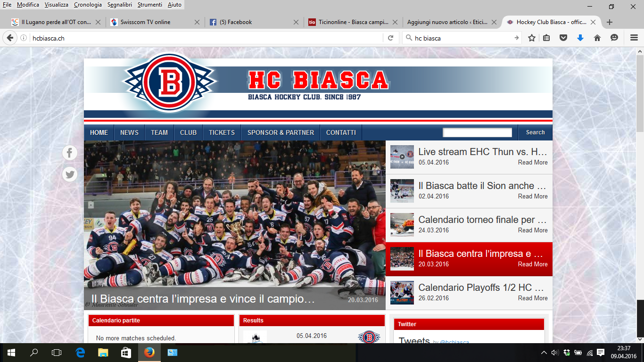This screenshot has width=644, height=362.
Task: Open HOME in site navigation
Action: pos(99,132)
